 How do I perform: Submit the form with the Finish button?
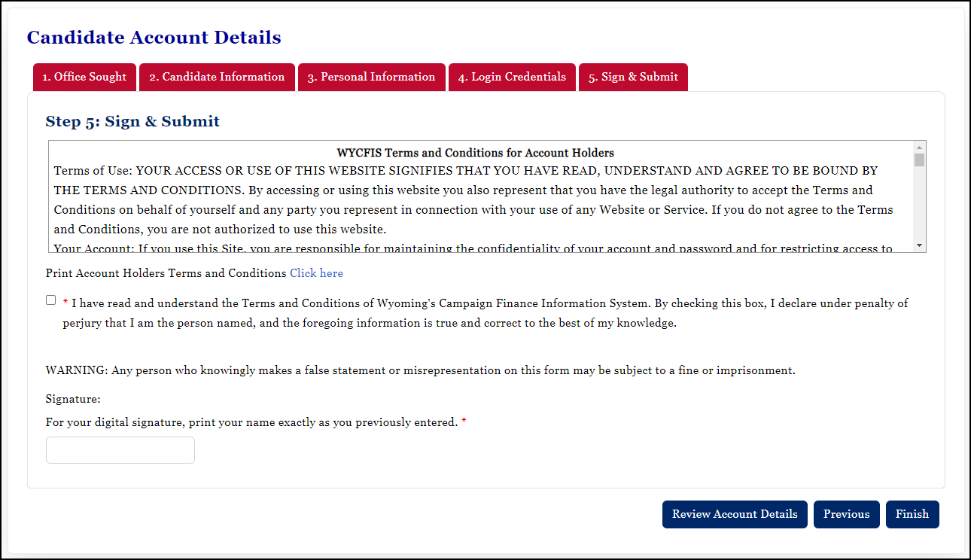coord(912,514)
